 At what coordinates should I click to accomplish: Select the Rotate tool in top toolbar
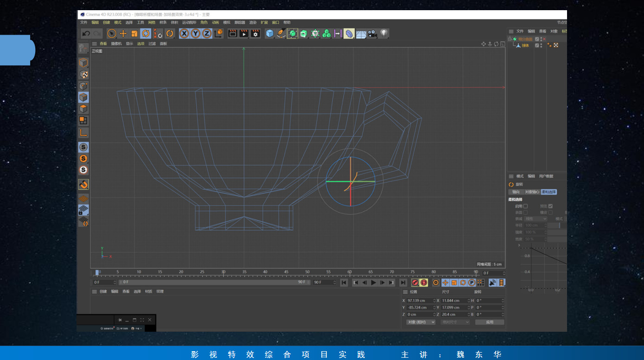(x=146, y=33)
